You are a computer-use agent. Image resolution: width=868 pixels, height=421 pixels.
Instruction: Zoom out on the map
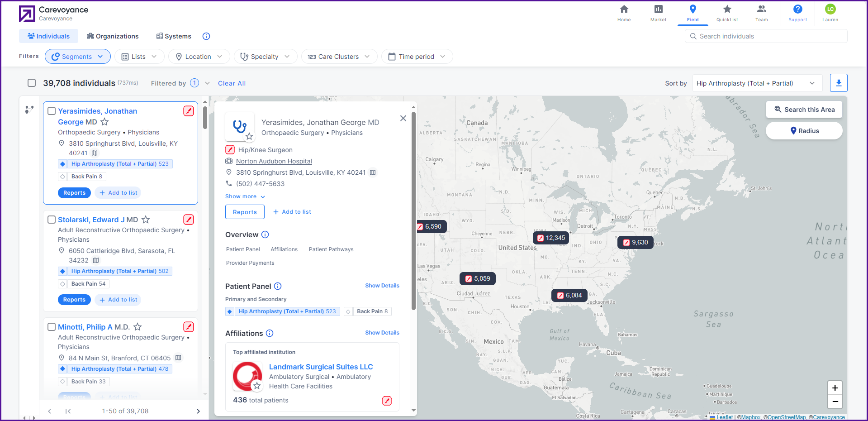pos(835,402)
